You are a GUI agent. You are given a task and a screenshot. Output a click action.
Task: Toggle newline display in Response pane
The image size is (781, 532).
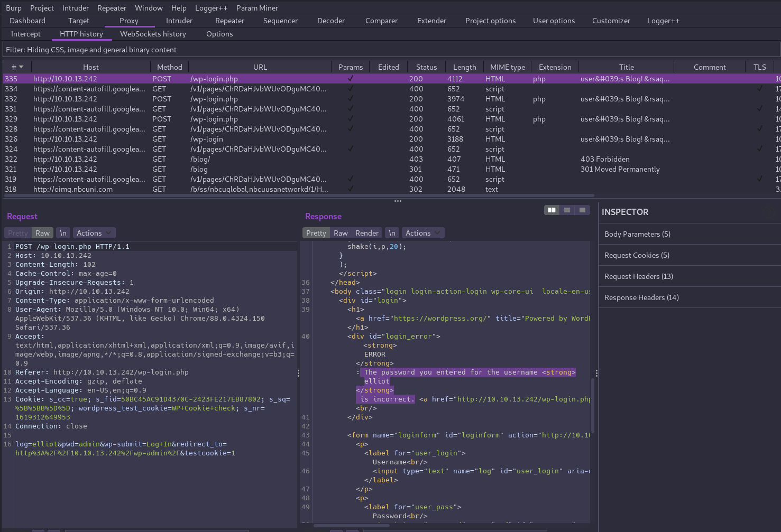pyautogui.click(x=392, y=233)
